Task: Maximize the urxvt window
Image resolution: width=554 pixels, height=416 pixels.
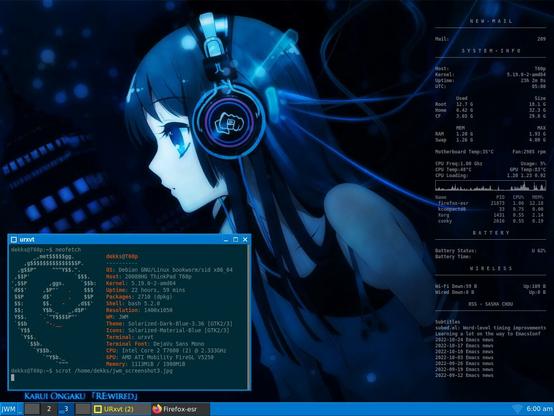Action: (x=236, y=240)
